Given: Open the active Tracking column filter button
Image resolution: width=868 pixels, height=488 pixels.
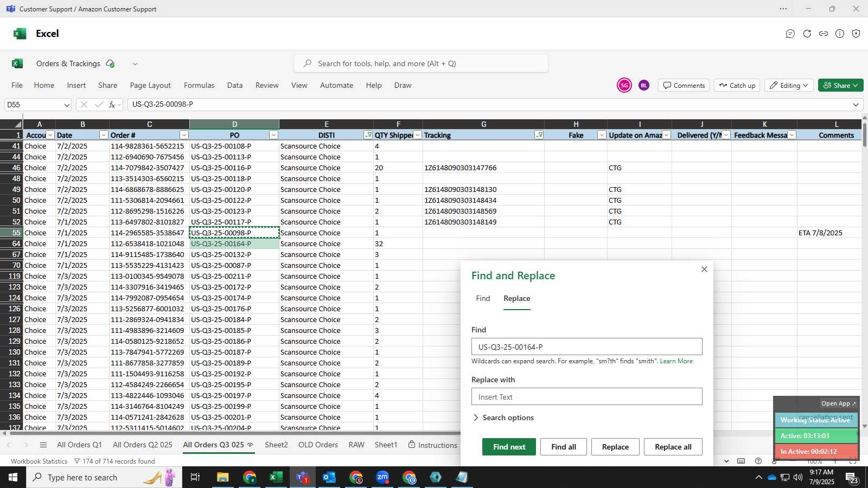Looking at the screenshot, I should tap(539, 135).
